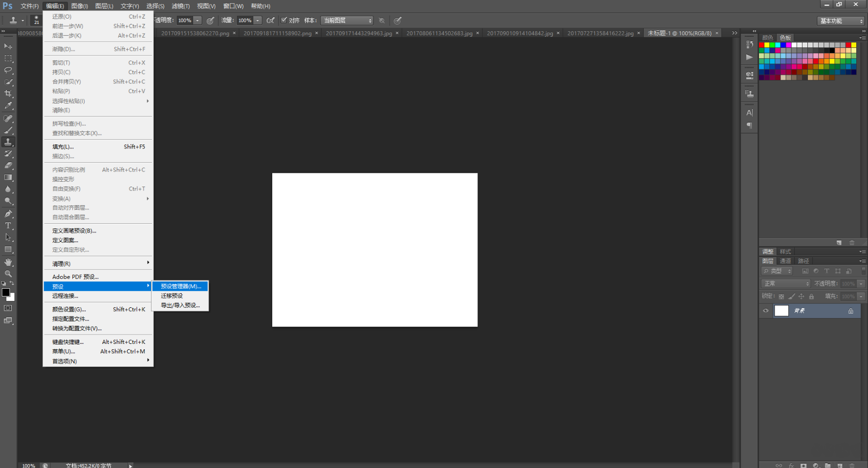
Task: Select the Lasso tool
Action: point(8,70)
